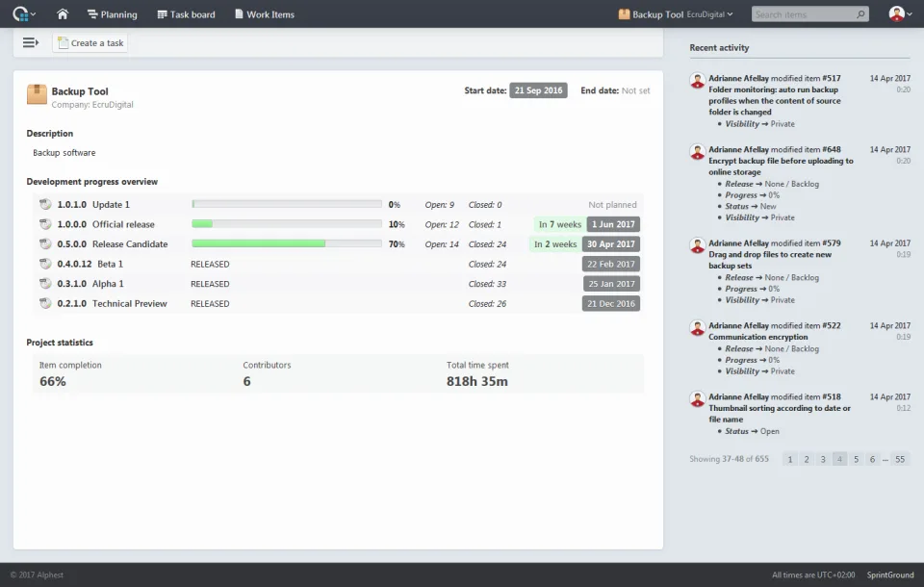The image size is (924, 587).
Task: Open the 0.4.0.12 Beta 1 release
Action: (x=90, y=264)
